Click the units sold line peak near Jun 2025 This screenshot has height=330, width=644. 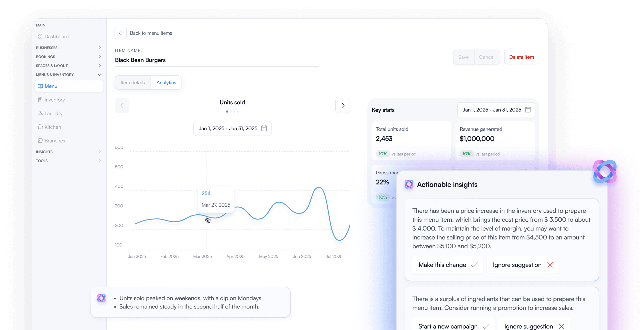[x=319, y=187]
